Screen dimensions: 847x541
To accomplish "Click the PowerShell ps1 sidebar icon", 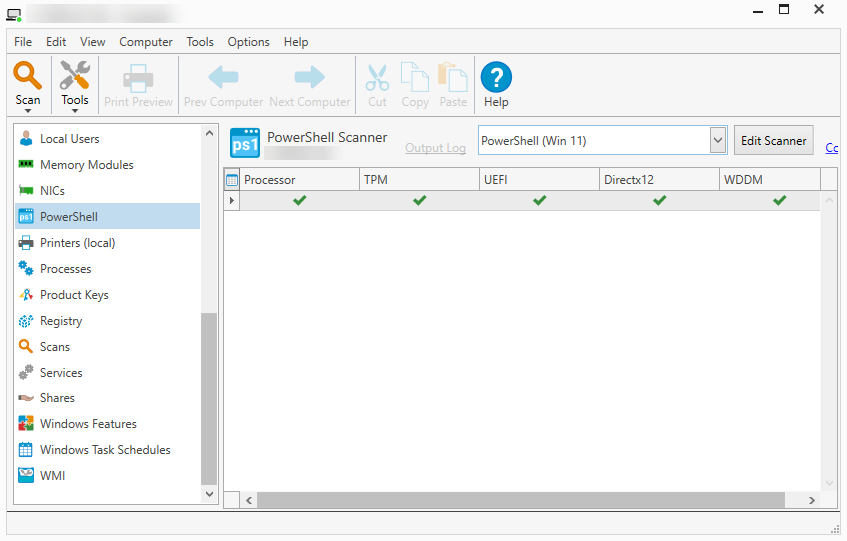I will tap(26, 217).
